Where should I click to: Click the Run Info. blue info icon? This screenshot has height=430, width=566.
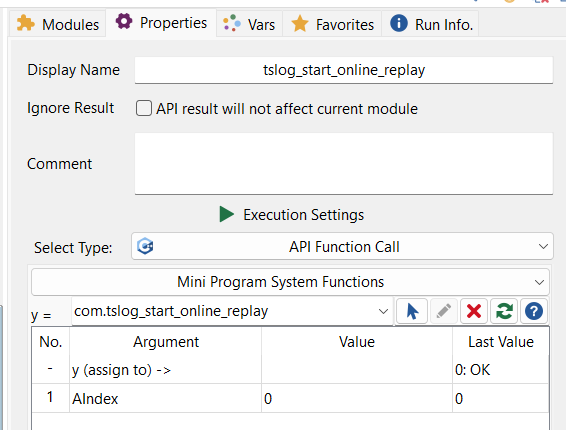click(x=399, y=23)
